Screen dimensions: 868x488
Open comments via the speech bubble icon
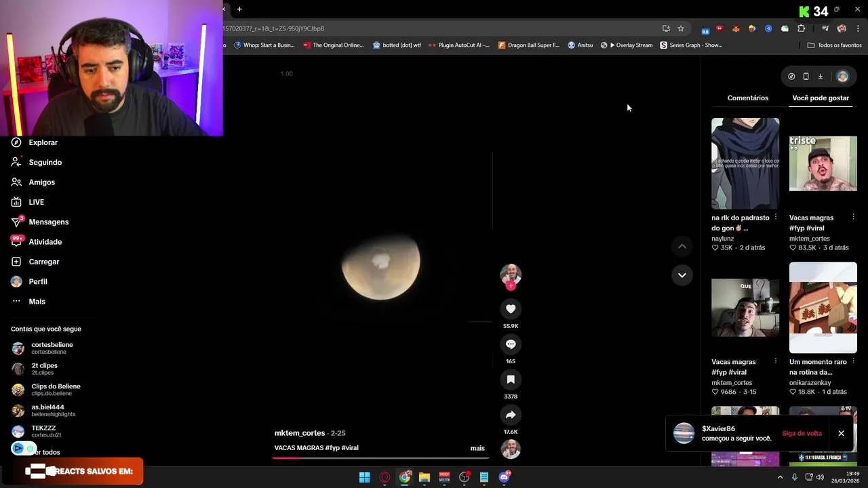(x=511, y=344)
